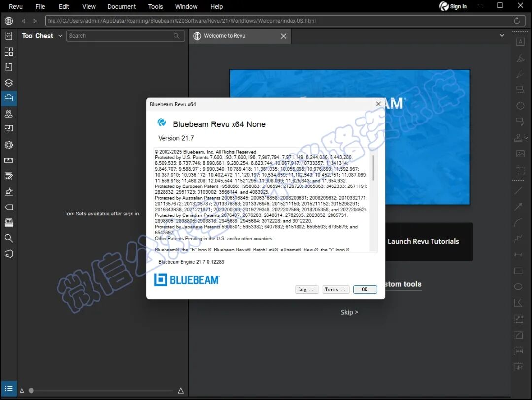The height and width of the screenshot is (400, 532).
Task: Go back with the left arrow
Action: pyautogui.click(x=24, y=21)
